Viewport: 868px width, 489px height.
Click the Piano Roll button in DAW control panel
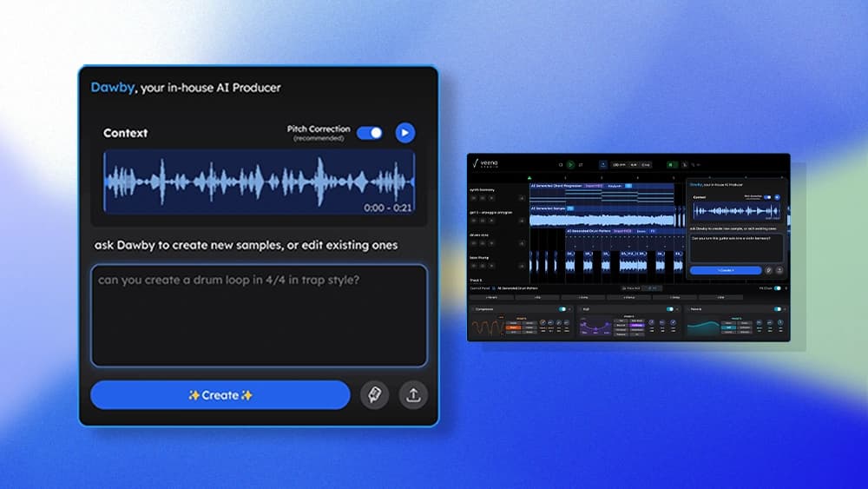click(630, 288)
